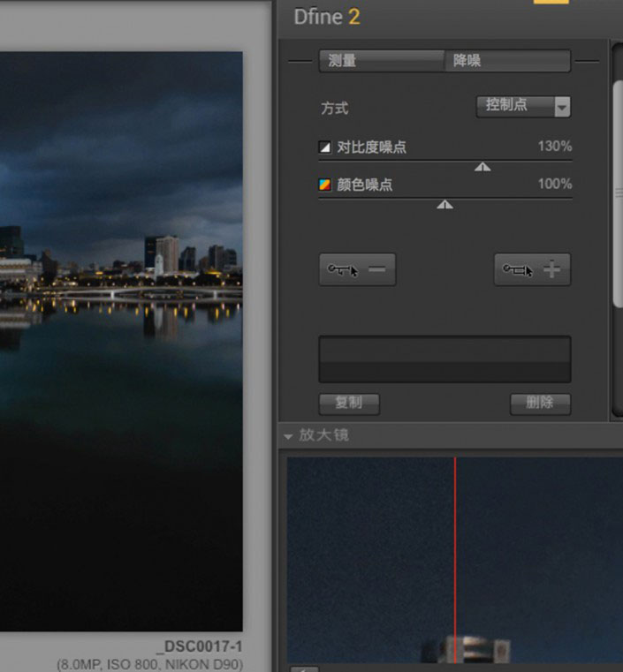This screenshot has width=623, height=672.
Task: Click the vertical scrollbar in the side panel
Action: tap(618, 193)
